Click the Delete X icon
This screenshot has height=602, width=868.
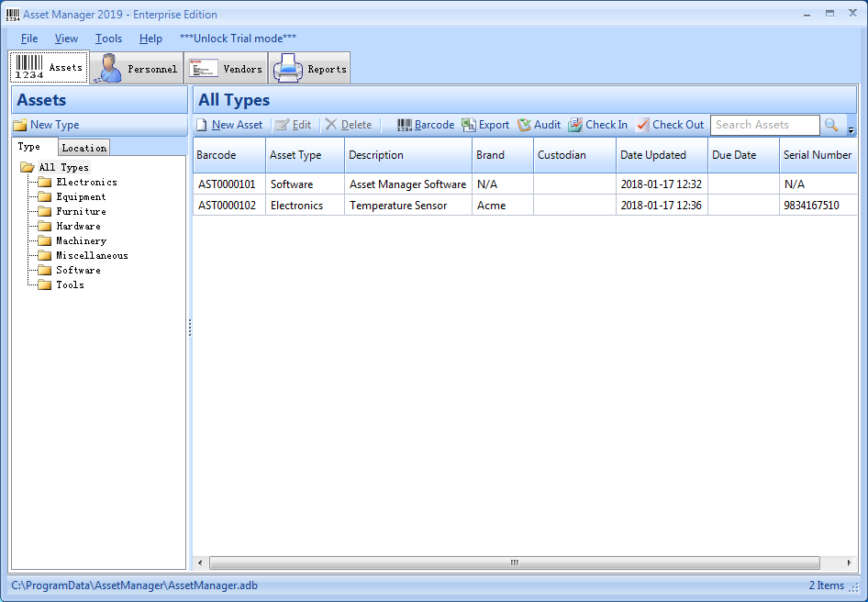tap(331, 125)
